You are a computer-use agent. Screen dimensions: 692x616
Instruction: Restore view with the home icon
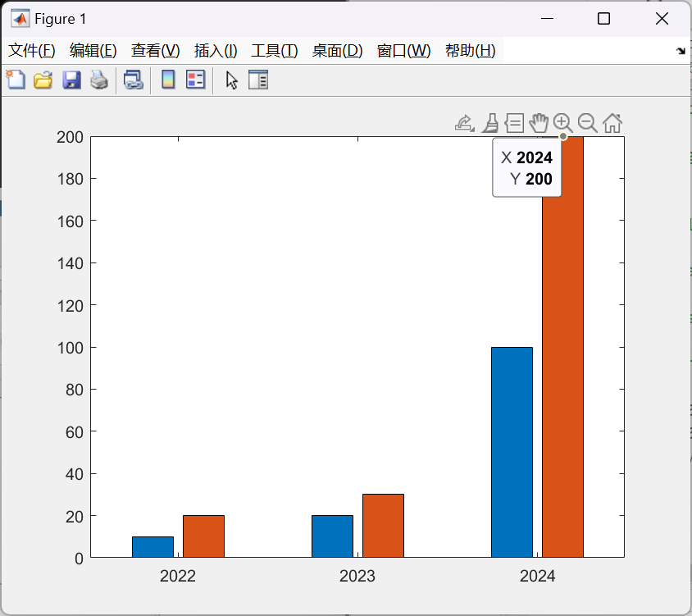(x=612, y=124)
